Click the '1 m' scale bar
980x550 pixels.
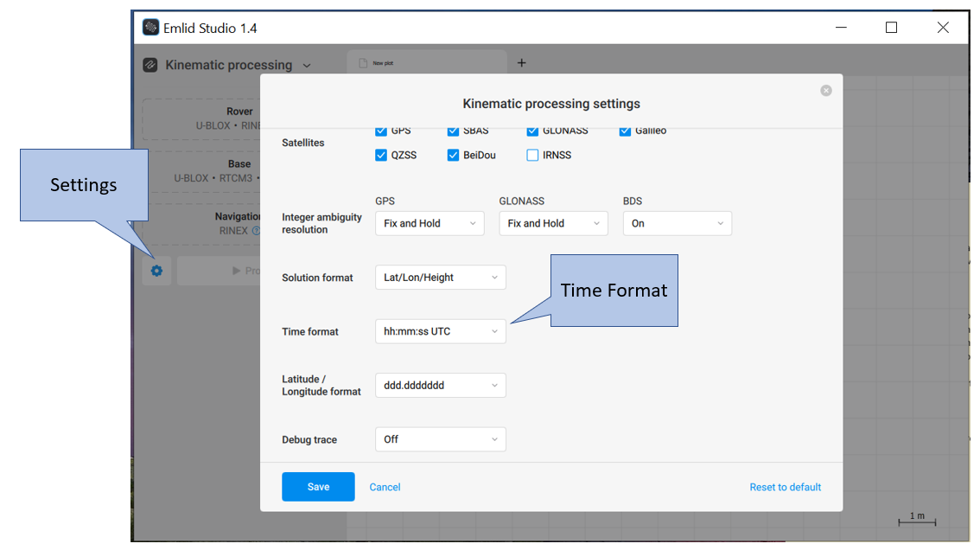917,519
